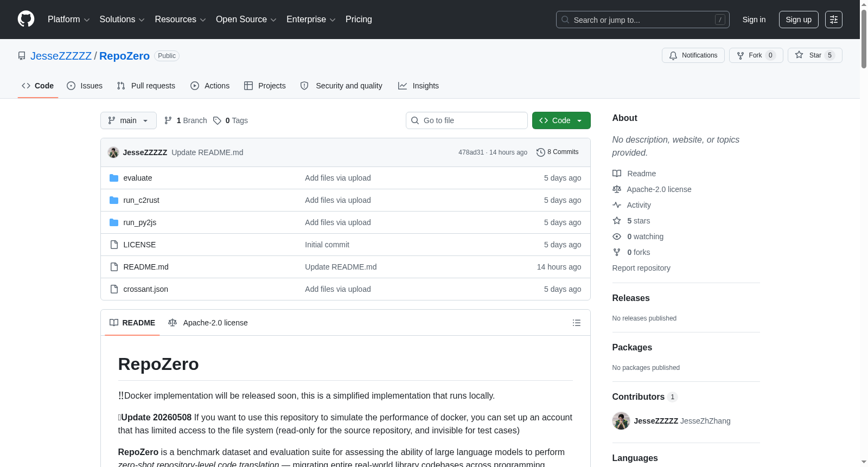Switch to the Projects tab
The width and height of the screenshot is (868, 467).
point(265,86)
